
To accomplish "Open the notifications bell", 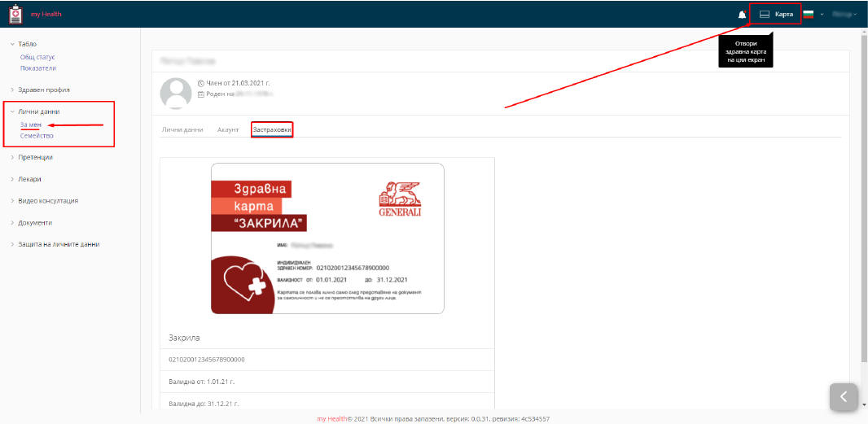I will point(743,15).
